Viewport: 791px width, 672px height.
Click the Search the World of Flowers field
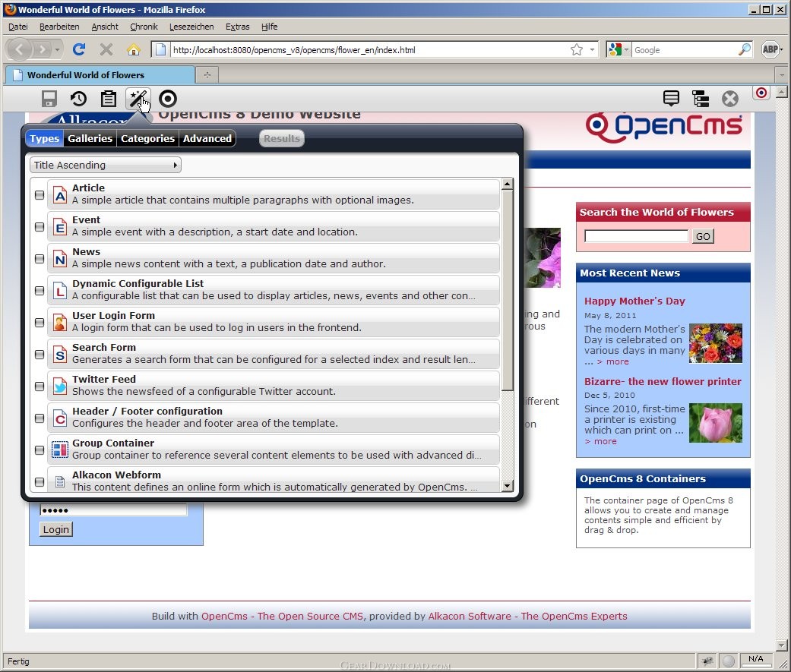[636, 236]
